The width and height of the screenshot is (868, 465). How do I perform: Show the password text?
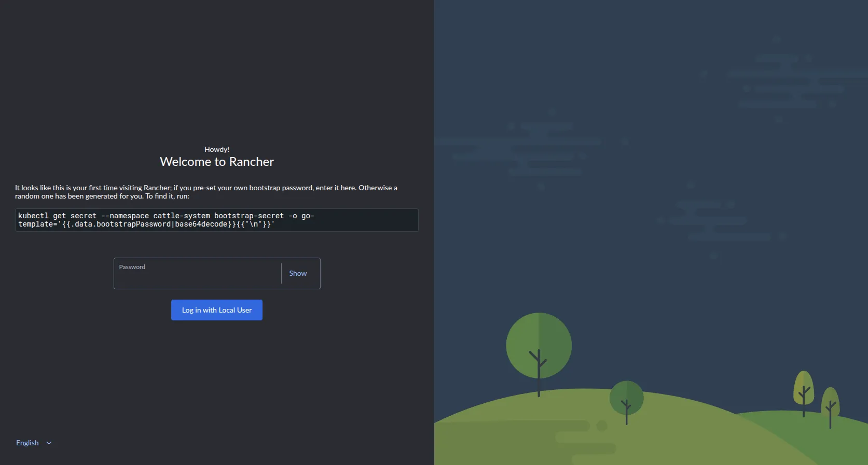(x=298, y=273)
